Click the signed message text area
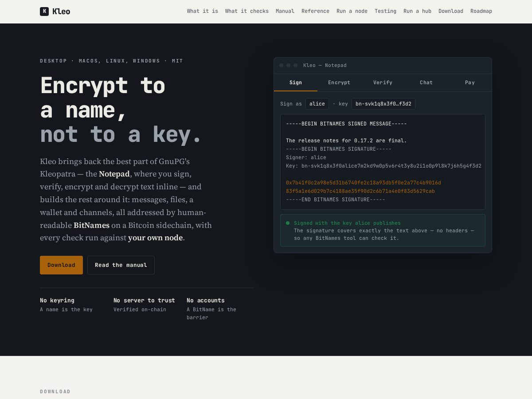 pyautogui.click(x=383, y=162)
